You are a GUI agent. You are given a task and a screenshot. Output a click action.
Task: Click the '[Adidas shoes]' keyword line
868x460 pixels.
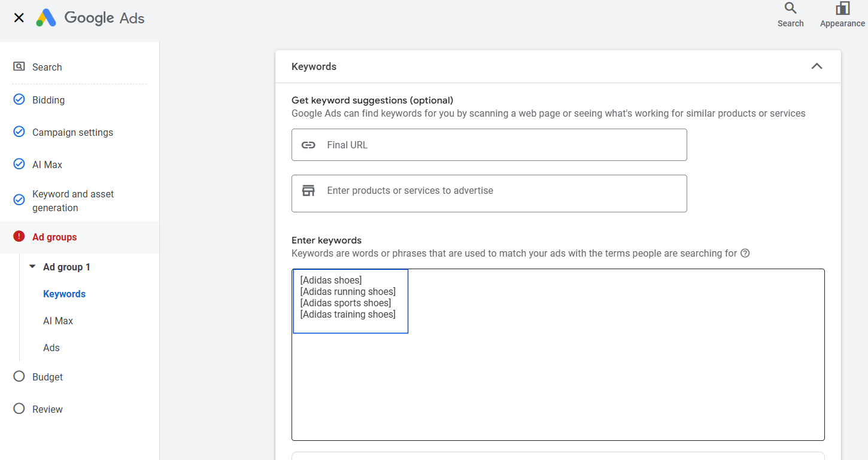[331, 280]
